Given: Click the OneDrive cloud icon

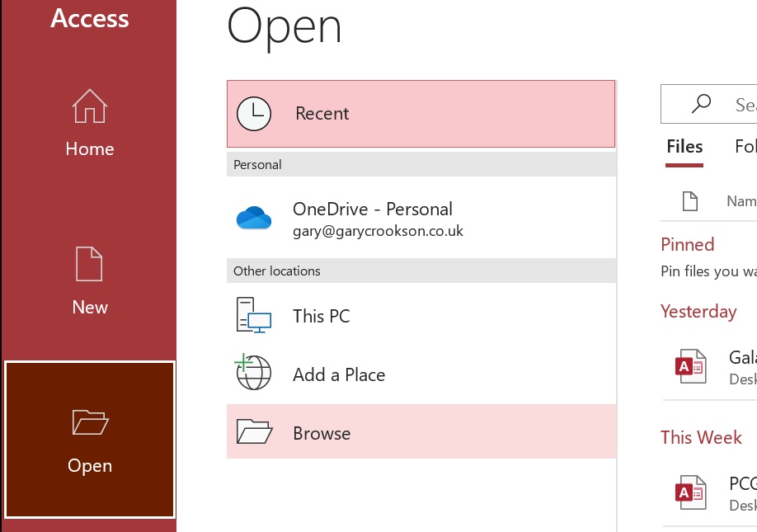Looking at the screenshot, I should click(254, 217).
